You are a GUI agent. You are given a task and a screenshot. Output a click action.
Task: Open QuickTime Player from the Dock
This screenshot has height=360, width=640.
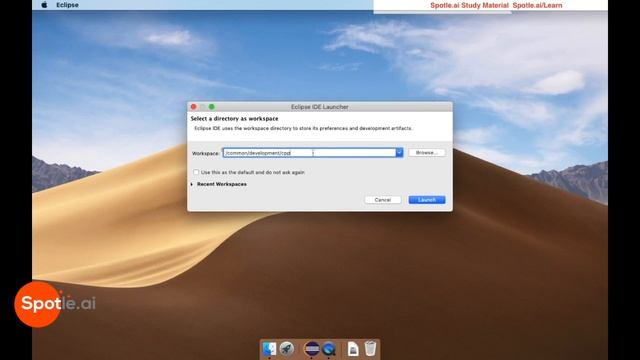pyautogui.click(x=329, y=349)
